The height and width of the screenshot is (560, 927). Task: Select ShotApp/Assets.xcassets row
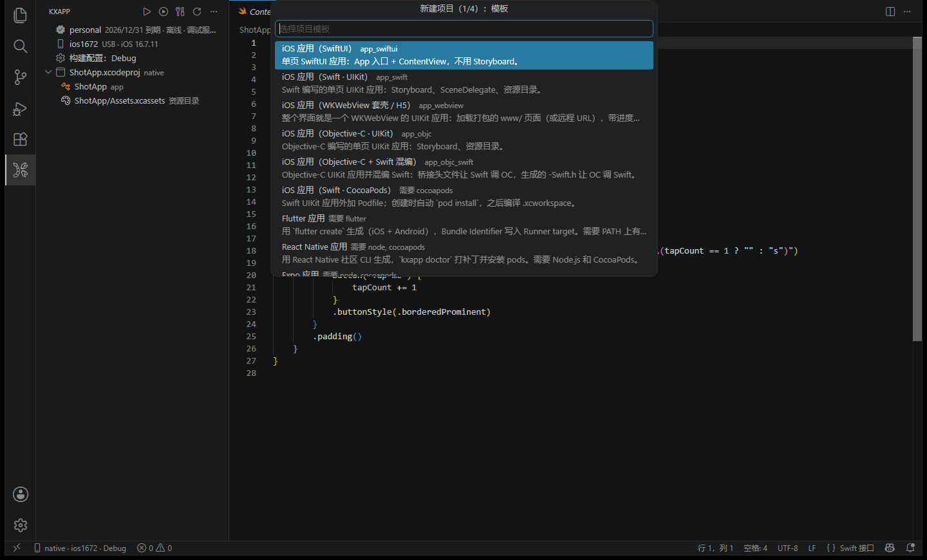coord(132,100)
